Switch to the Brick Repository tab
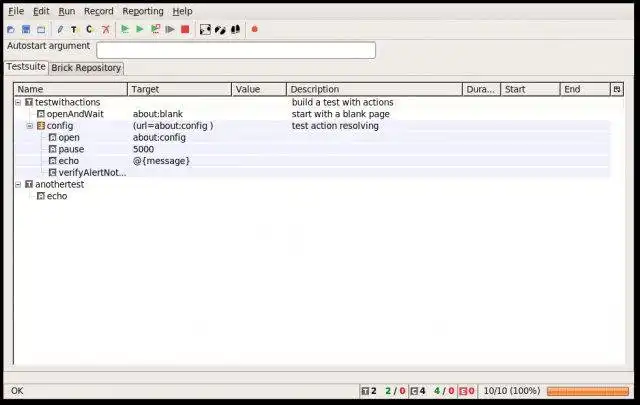 86,68
